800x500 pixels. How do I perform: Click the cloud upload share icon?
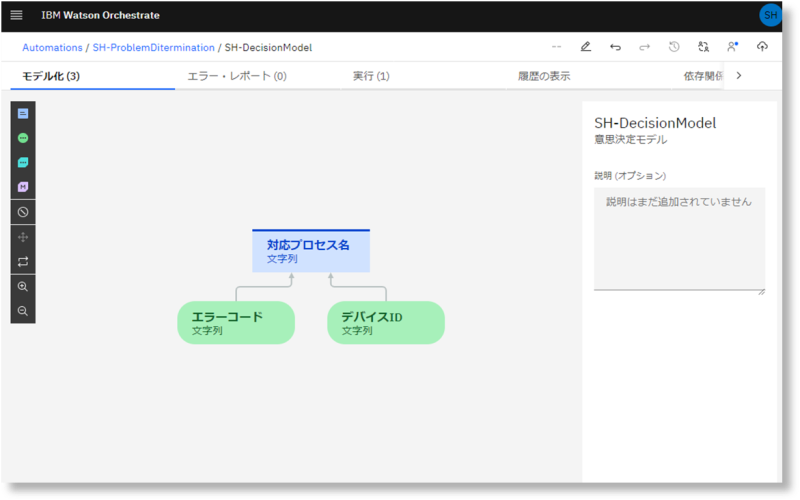(x=762, y=47)
